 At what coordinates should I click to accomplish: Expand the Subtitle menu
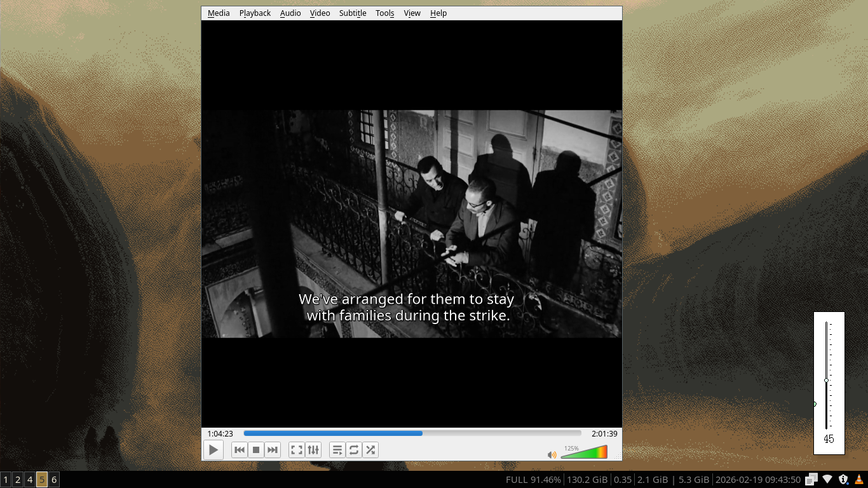(353, 13)
